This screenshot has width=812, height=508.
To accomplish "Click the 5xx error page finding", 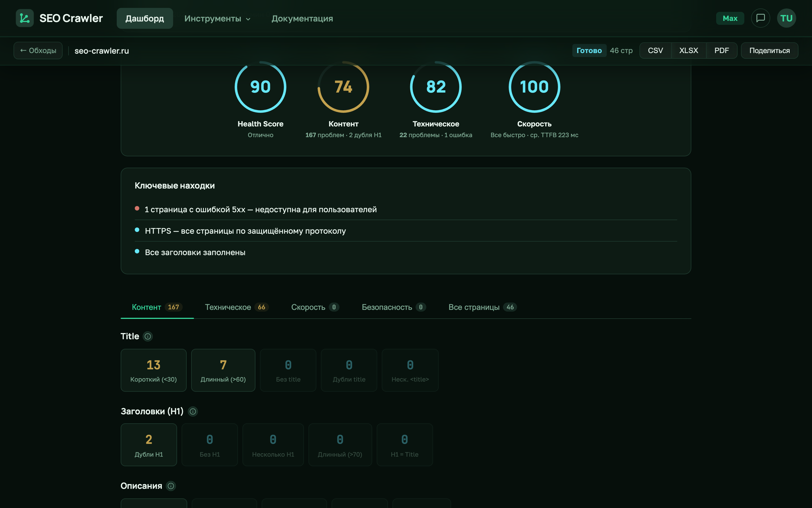I will 406,209.
